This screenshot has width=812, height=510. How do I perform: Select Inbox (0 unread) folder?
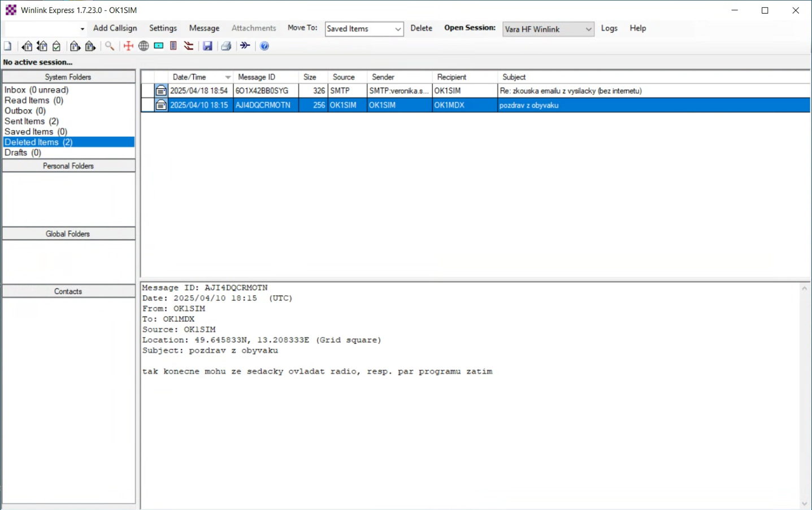[37, 90]
